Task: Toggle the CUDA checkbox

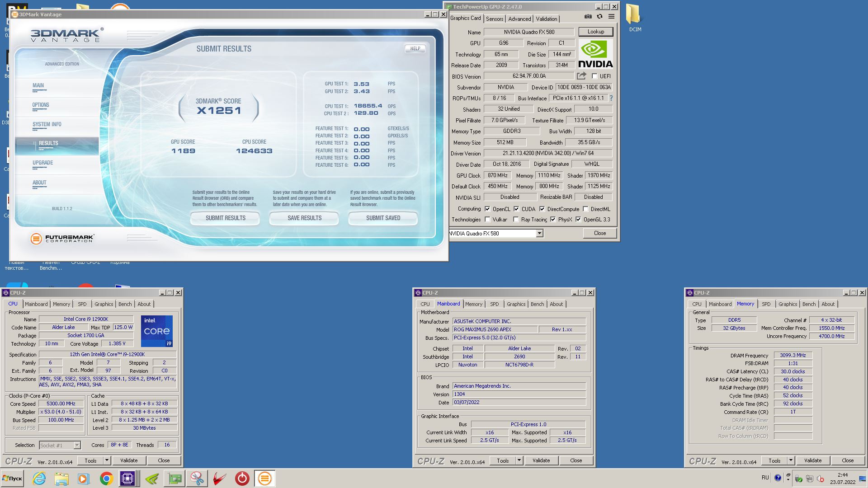Action: 516,209
